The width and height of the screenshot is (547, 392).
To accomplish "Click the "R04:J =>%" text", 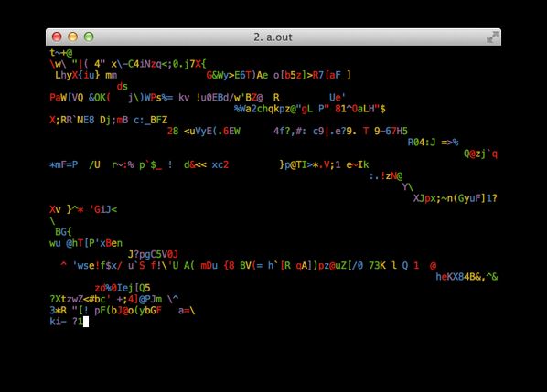I will tap(433, 143).
